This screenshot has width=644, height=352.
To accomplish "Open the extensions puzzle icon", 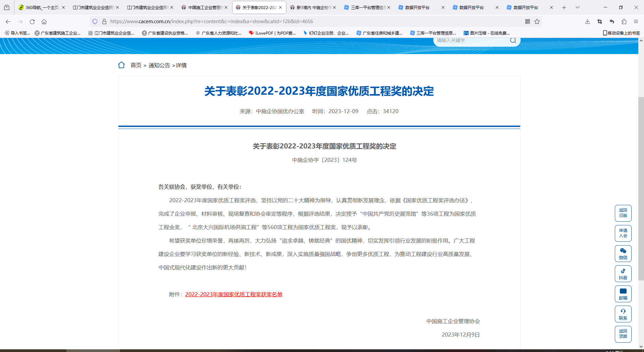I will 624,21.
